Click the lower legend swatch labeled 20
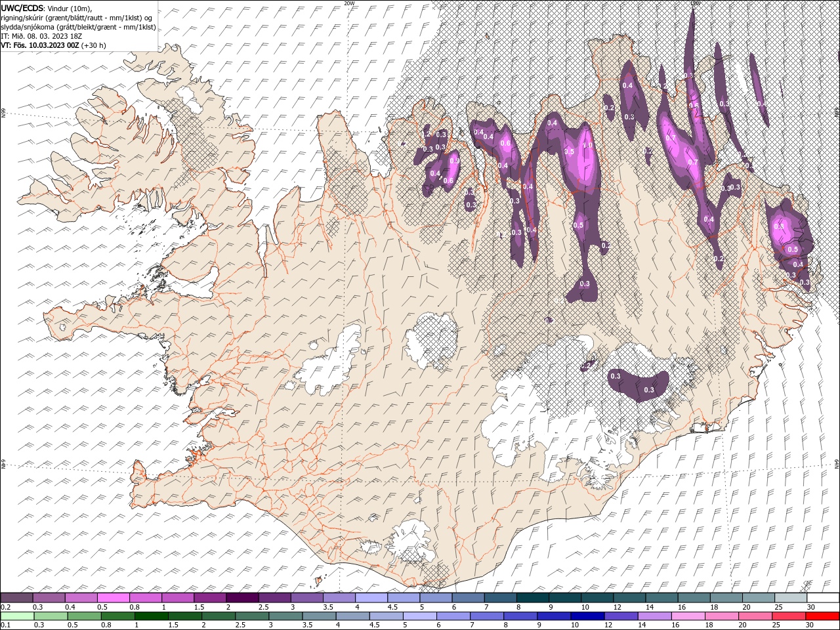The image size is (840, 630). (754, 616)
